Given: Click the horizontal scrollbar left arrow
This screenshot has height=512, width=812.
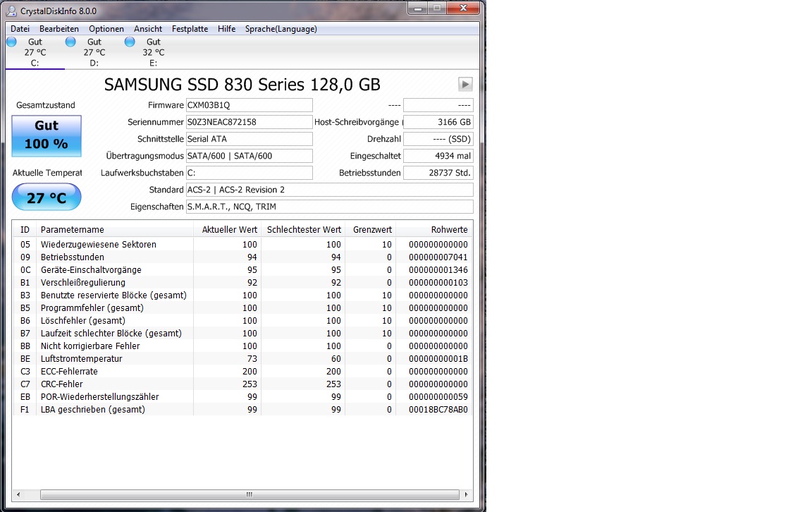Looking at the screenshot, I should [x=18, y=494].
